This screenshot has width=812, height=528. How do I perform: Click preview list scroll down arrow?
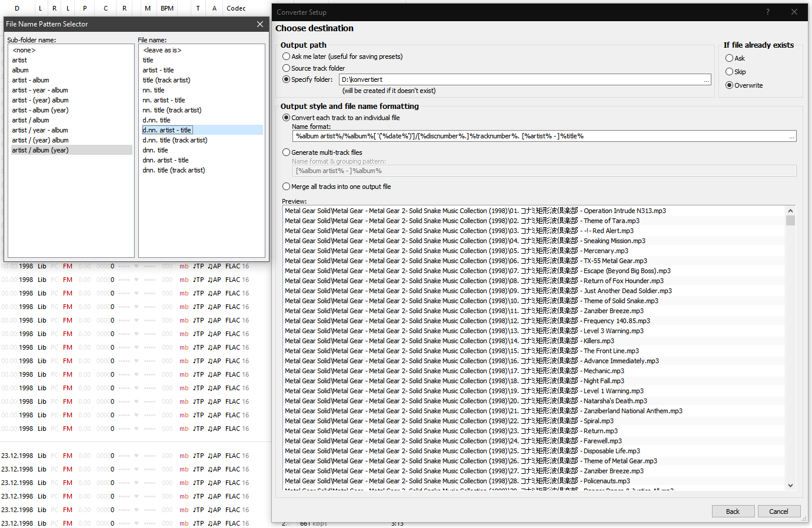click(790, 486)
